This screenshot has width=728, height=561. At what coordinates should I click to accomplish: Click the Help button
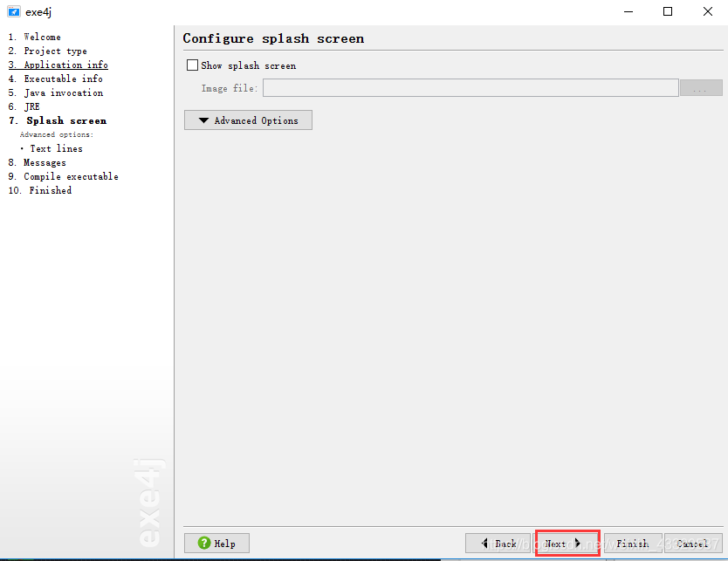click(216, 543)
